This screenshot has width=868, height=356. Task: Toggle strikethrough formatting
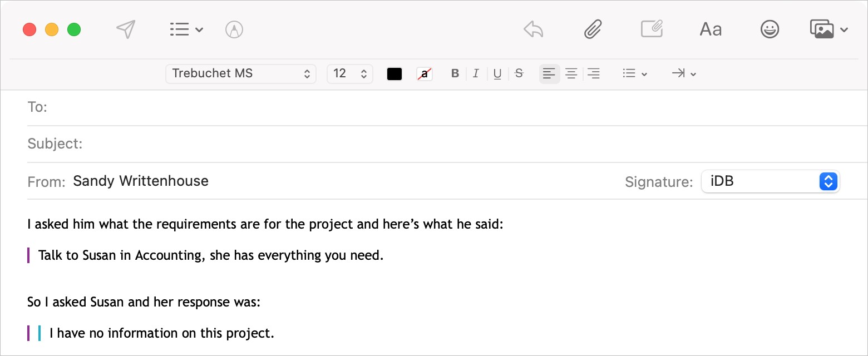point(519,73)
